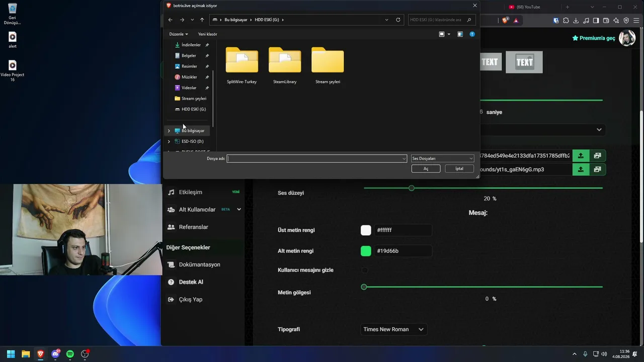Open the Düzenle menu dropdown
The image size is (644, 362).
click(x=179, y=34)
